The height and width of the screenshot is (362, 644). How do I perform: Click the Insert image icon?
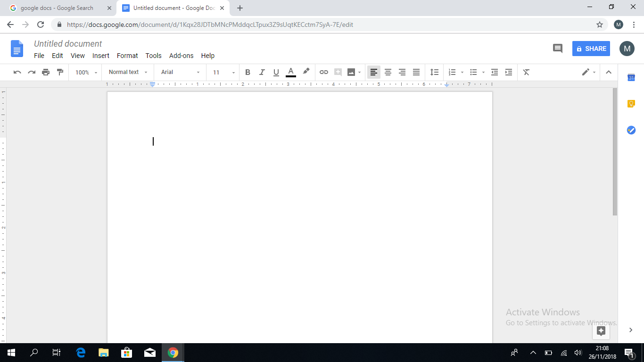point(351,72)
